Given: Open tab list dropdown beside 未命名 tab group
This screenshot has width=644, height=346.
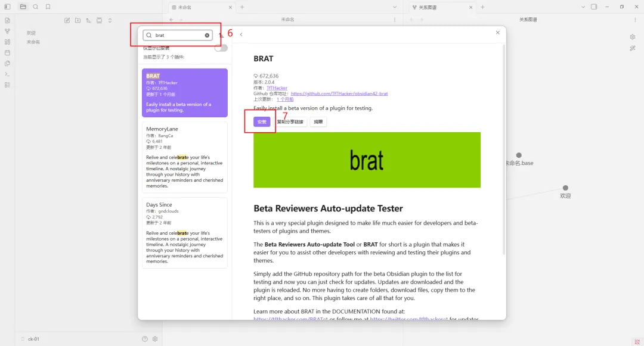Looking at the screenshot, I should 395,7.
